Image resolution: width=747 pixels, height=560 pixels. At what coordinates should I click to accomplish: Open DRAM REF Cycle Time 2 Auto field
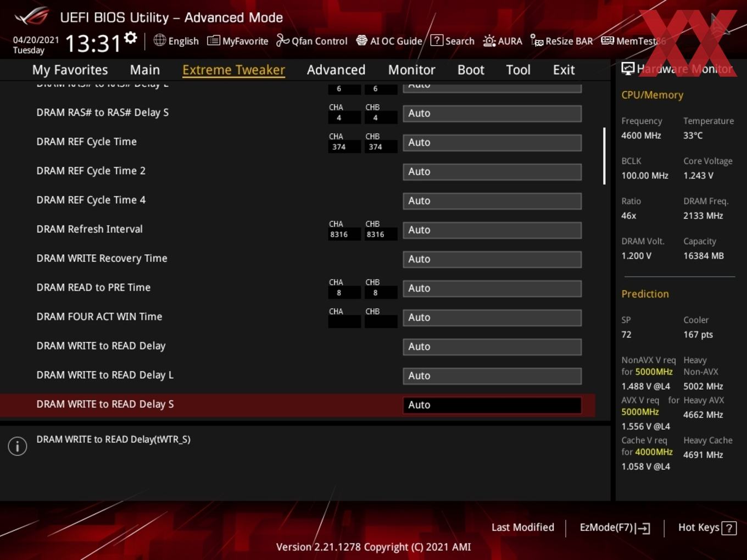pos(492,172)
